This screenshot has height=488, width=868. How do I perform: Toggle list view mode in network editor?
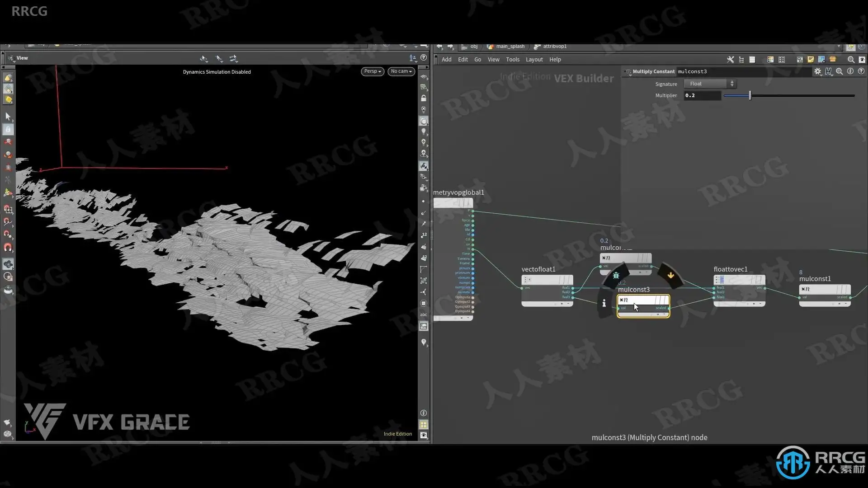[752, 60]
